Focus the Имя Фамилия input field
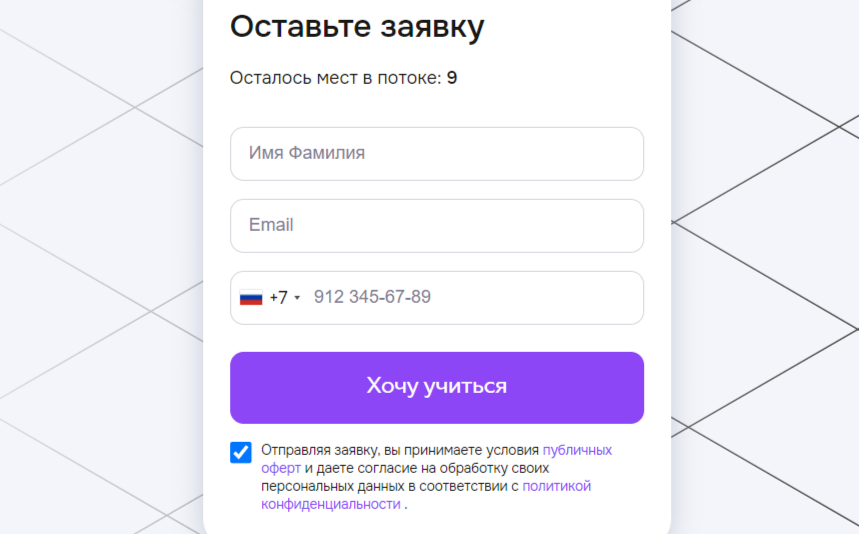Viewport: 859px width, 534px height. 437,154
